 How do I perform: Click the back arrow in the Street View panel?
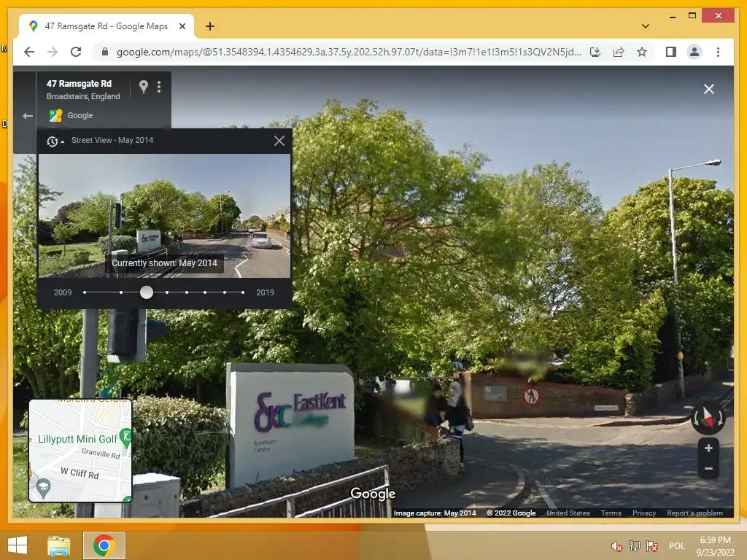(28, 116)
